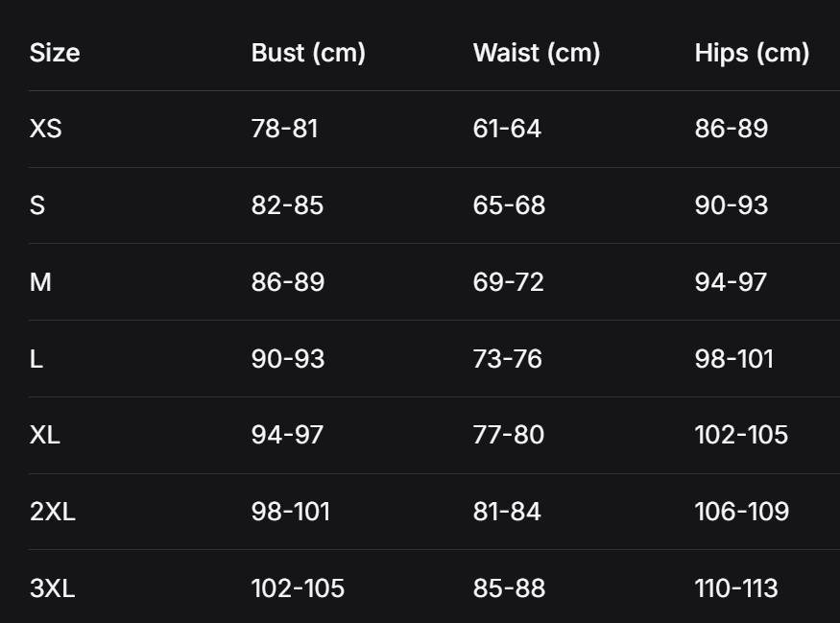The height and width of the screenshot is (623, 840).
Task: Click the Waist (cm) column header
Action: click(x=537, y=53)
